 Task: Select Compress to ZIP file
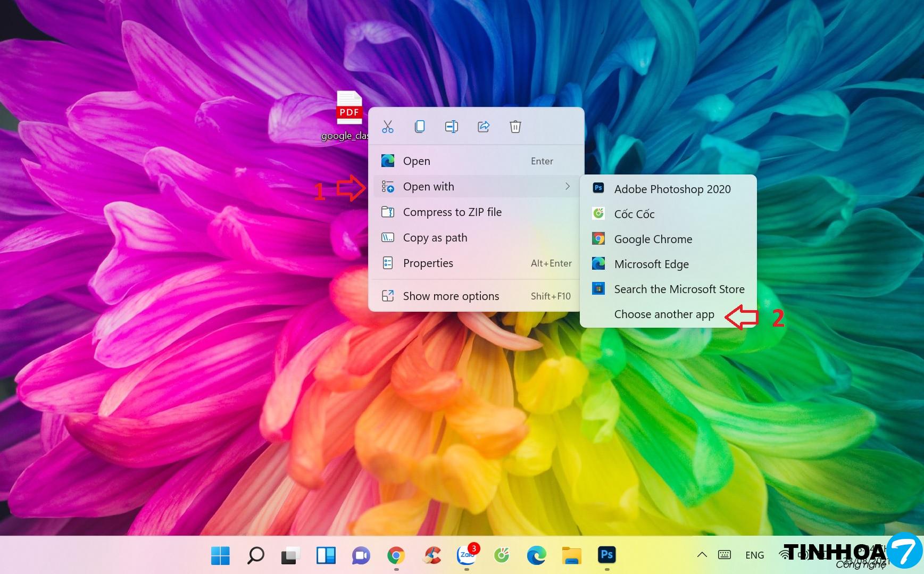[452, 212]
